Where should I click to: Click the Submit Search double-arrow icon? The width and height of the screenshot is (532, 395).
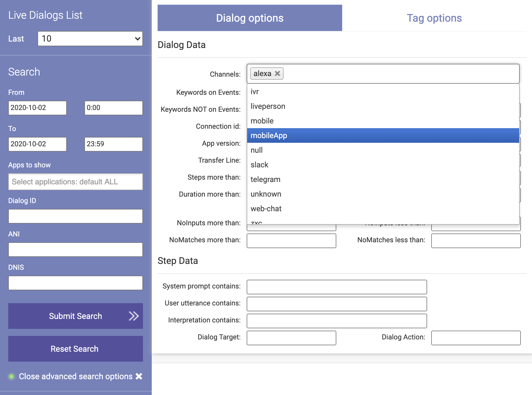tap(134, 316)
